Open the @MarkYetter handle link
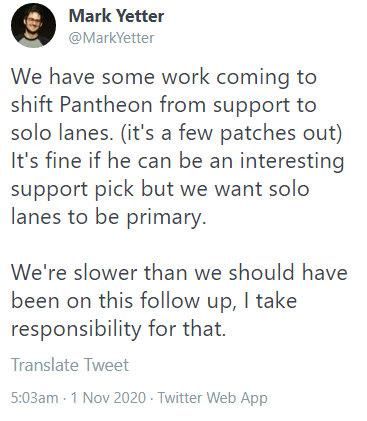 click(112, 38)
